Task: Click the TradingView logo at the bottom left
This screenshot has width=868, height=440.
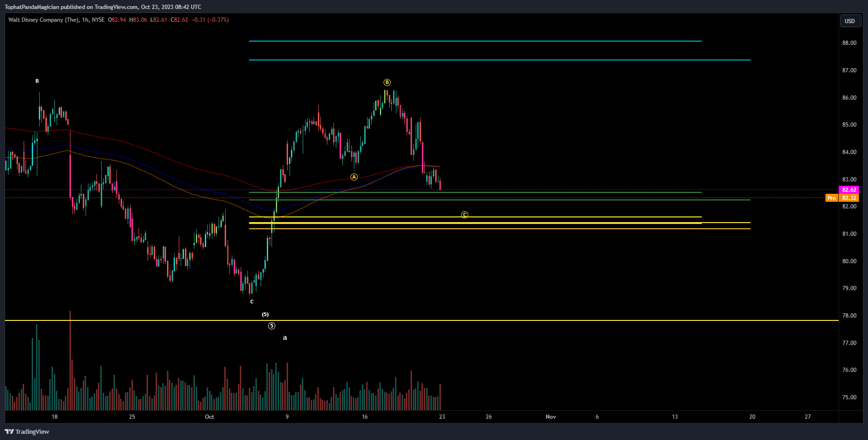Action: pos(27,431)
